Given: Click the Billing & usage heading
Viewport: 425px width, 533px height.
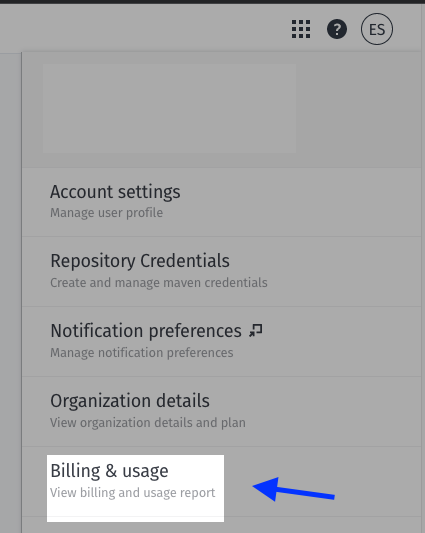Looking at the screenshot, I should [x=109, y=471].
